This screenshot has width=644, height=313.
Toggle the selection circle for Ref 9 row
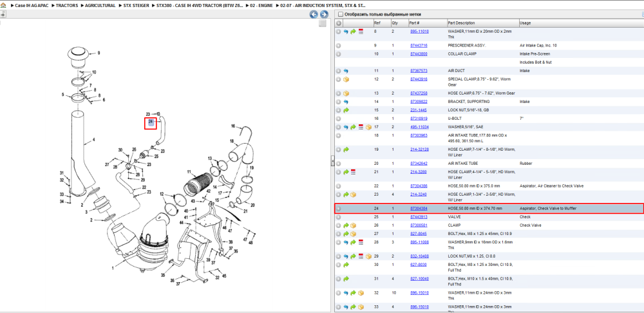point(339,46)
